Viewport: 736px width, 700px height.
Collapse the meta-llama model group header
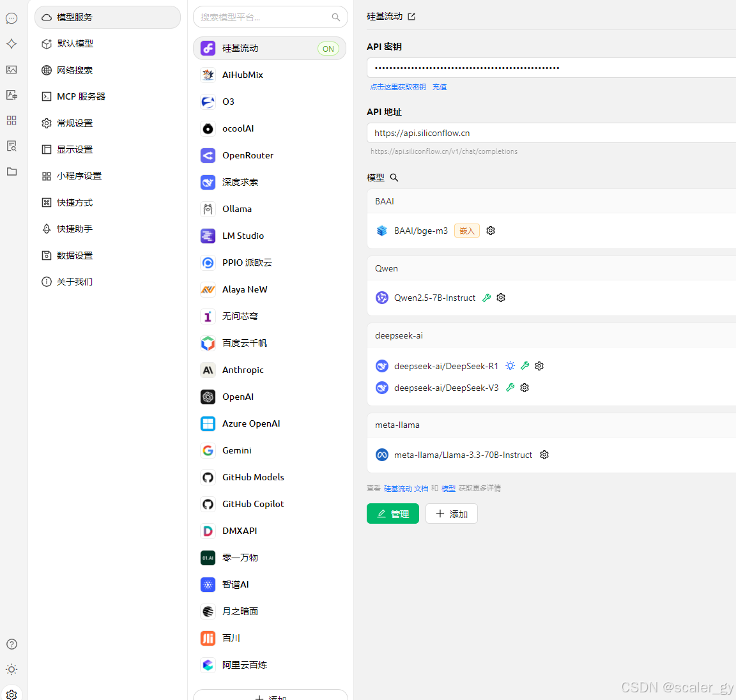point(551,425)
